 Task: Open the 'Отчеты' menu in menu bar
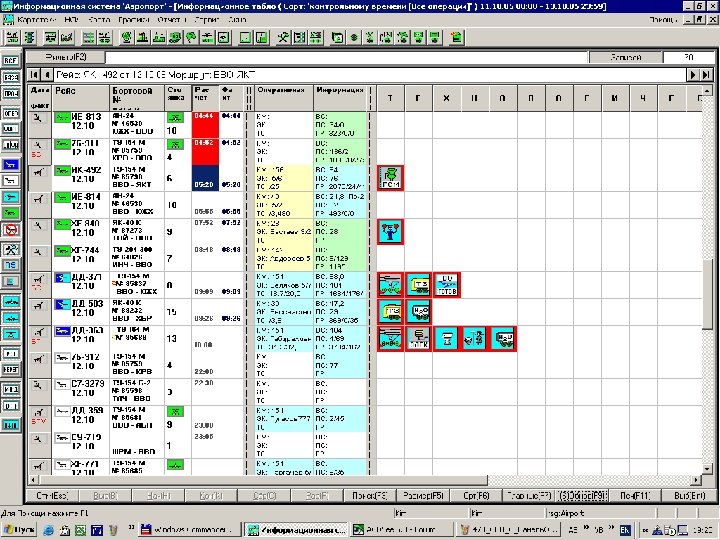(x=172, y=20)
